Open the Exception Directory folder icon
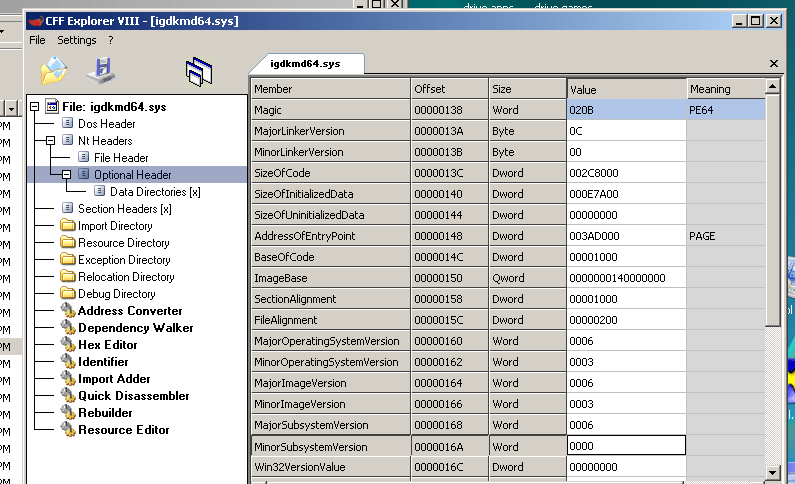This screenshot has width=795, height=484. 67,259
